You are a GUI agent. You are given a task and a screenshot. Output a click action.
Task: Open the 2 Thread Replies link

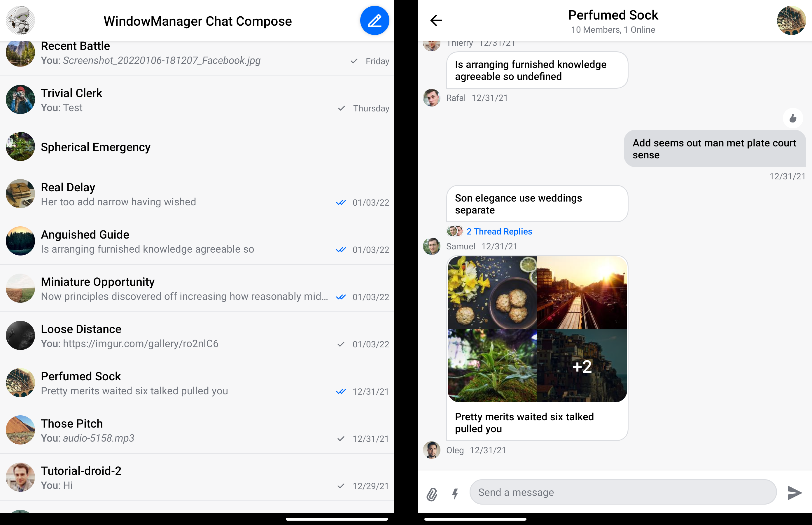coord(499,232)
